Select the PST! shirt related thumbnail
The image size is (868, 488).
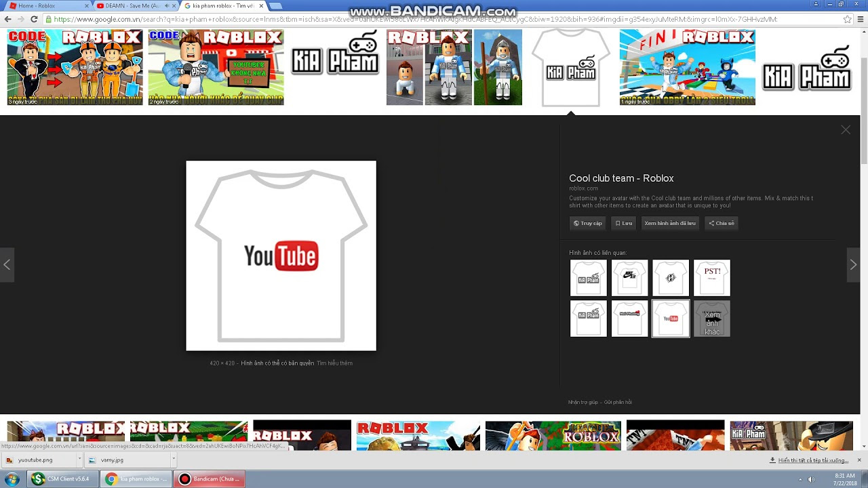pyautogui.click(x=712, y=278)
